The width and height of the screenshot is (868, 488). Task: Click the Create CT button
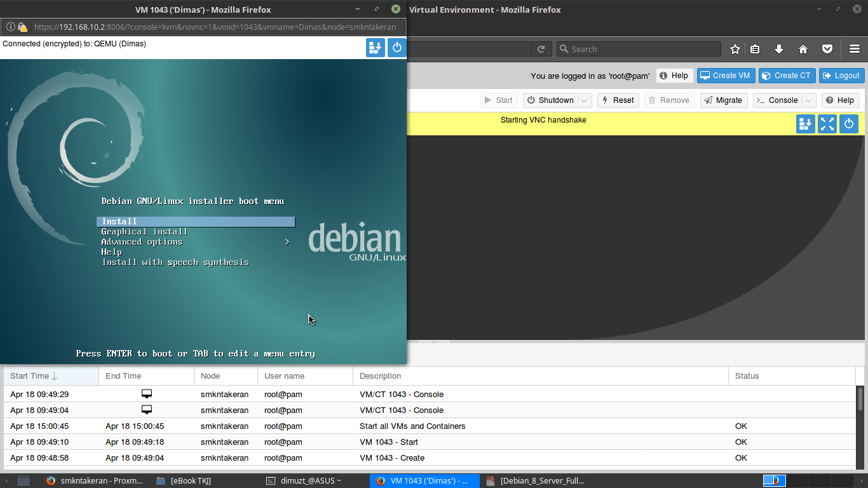[x=787, y=76]
